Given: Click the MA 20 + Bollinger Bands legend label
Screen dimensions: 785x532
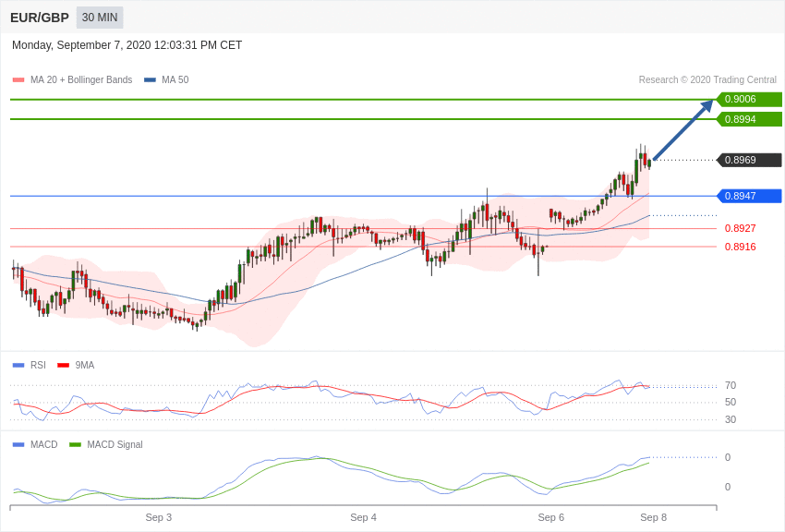Looking at the screenshot, I should [81, 79].
